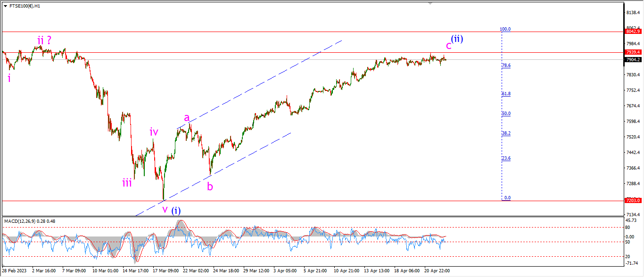The width and height of the screenshot is (644, 277).
Task: Select the red 8042.9 price label
Action: (633, 31)
